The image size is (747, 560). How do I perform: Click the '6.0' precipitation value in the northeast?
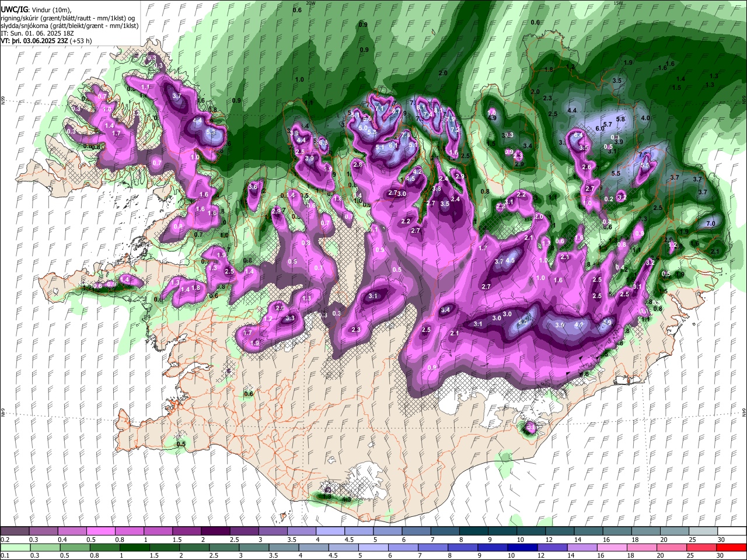[x=599, y=128]
